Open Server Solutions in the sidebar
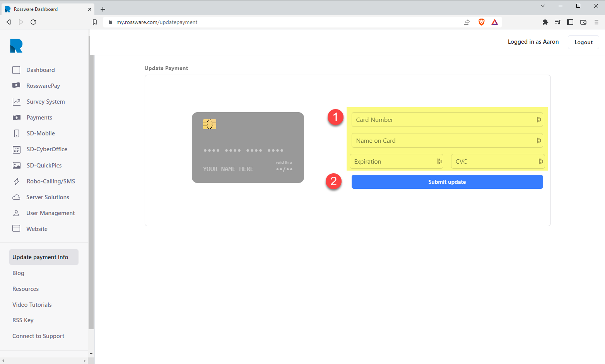Screen dimensions: 605x364 pos(48,197)
